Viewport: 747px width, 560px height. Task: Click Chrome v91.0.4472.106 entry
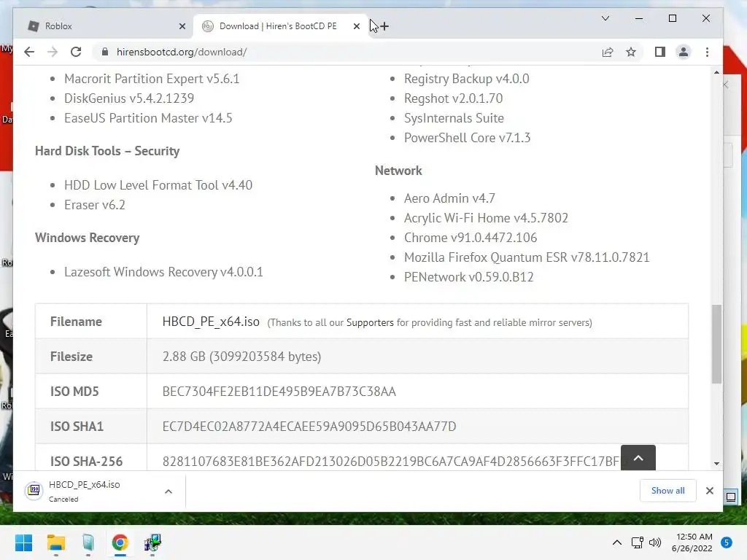[471, 238]
